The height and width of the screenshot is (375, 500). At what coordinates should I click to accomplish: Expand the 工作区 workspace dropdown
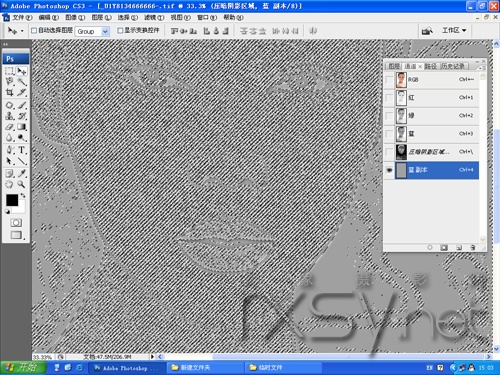[x=454, y=30]
